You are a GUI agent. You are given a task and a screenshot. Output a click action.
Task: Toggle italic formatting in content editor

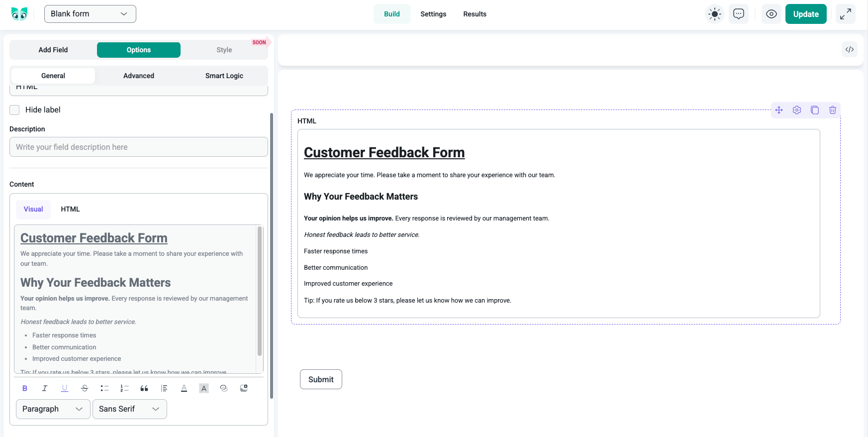(x=45, y=388)
